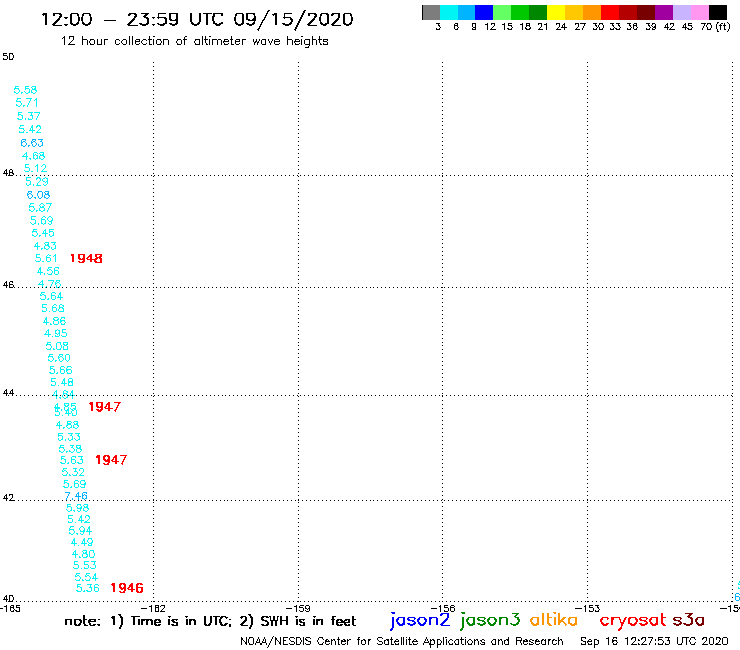
Task: Click the legend label '24'
Action: pos(561,27)
